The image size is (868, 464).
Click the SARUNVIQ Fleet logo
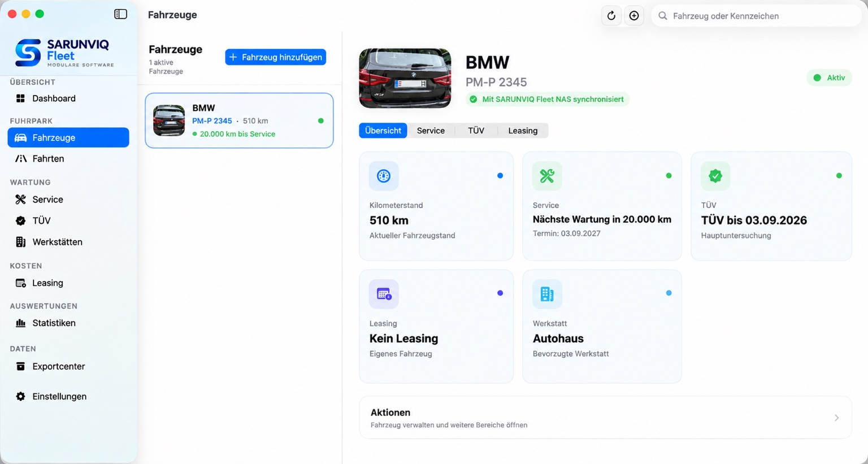pyautogui.click(x=64, y=53)
